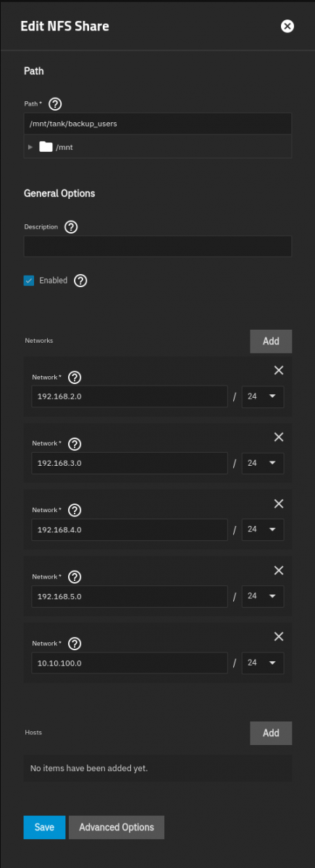This screenshot has width=315, height=868.
Task: Open help tooltip for Path field
Action: pos(54,103)
